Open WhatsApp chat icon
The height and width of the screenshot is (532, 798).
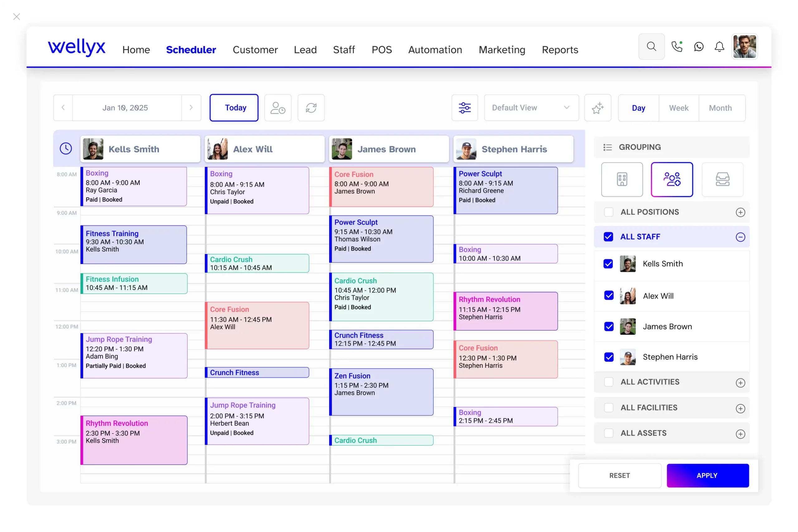click(699, 46)
